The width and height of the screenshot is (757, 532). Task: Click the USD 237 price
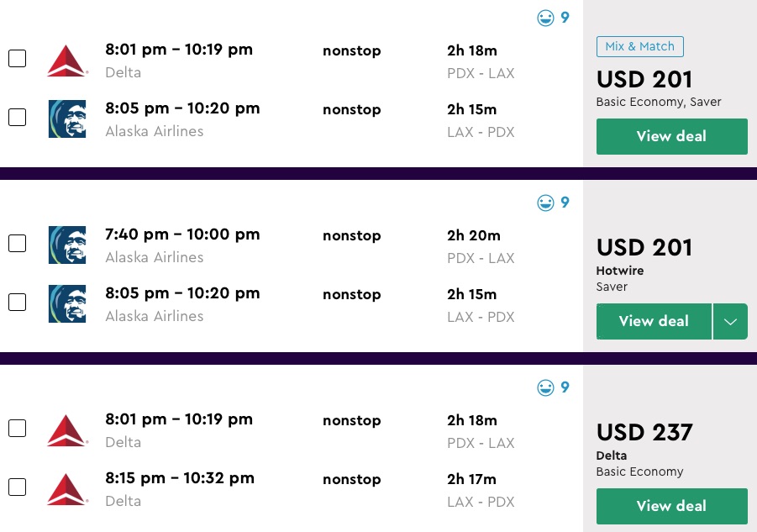644,433
